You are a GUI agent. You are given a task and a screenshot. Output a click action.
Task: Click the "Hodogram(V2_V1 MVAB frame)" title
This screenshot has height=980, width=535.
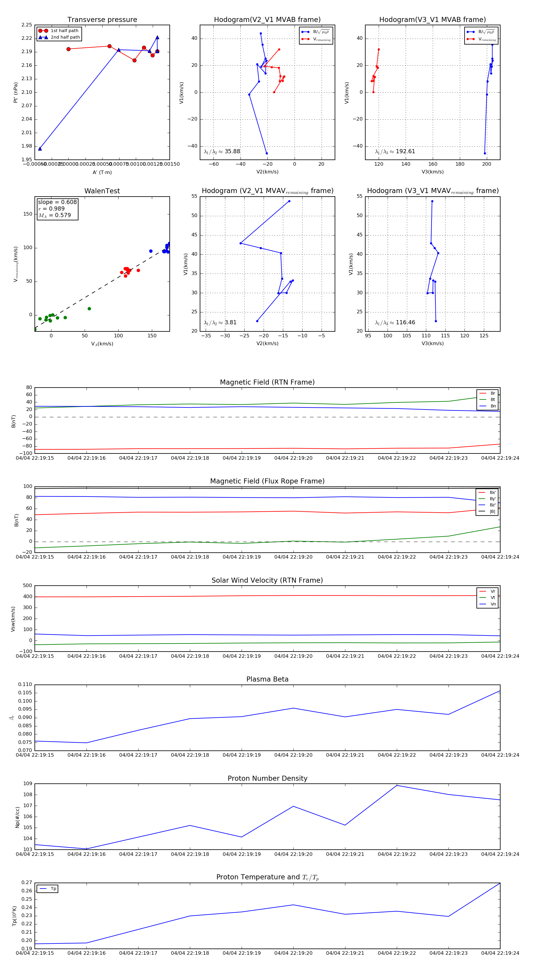267,20
